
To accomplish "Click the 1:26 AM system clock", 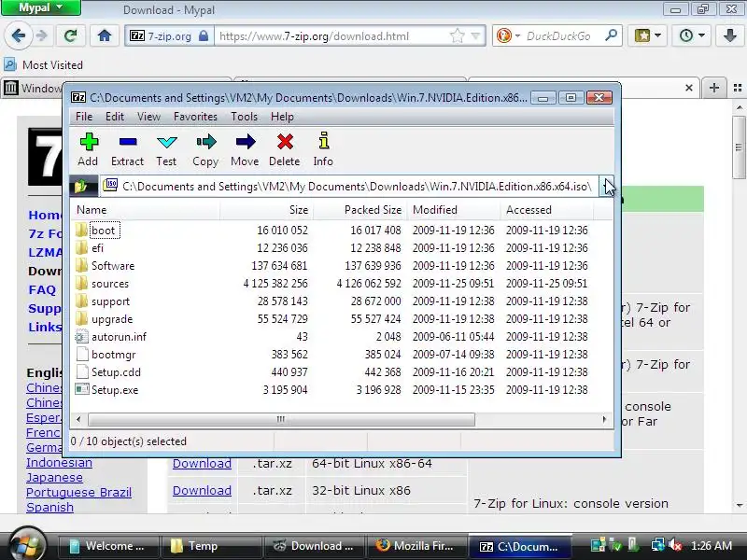I will pos(712,546).
